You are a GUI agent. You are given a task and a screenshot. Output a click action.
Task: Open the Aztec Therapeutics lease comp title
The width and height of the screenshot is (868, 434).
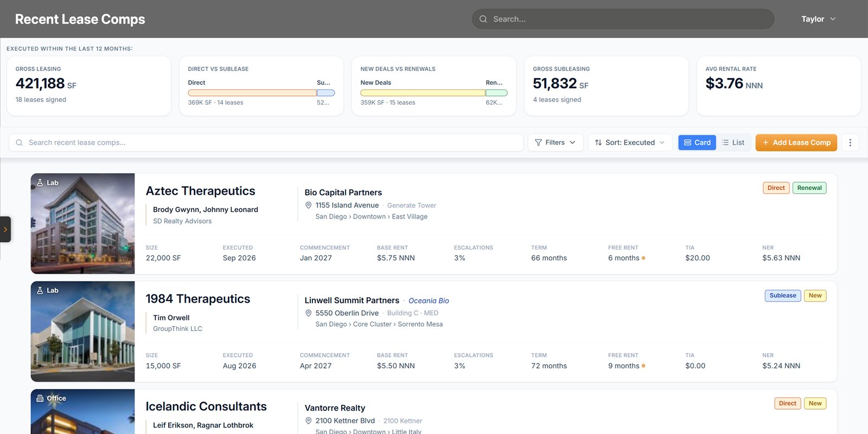coord(200,191)
